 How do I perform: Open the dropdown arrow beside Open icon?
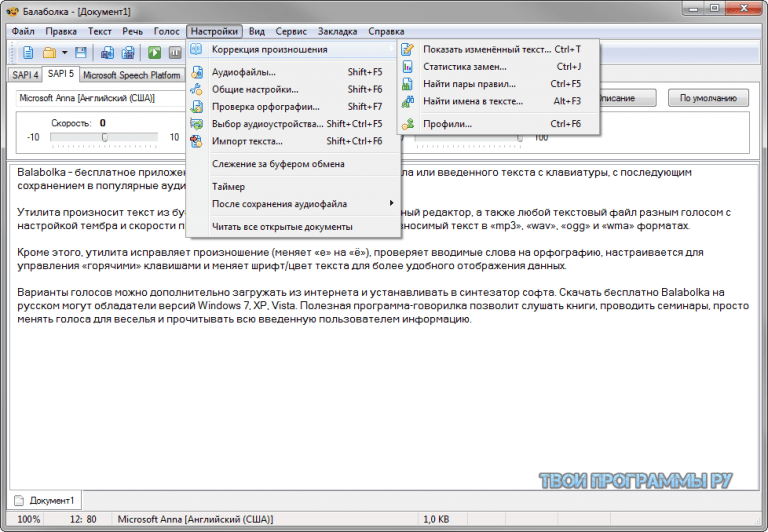[64, 52]
